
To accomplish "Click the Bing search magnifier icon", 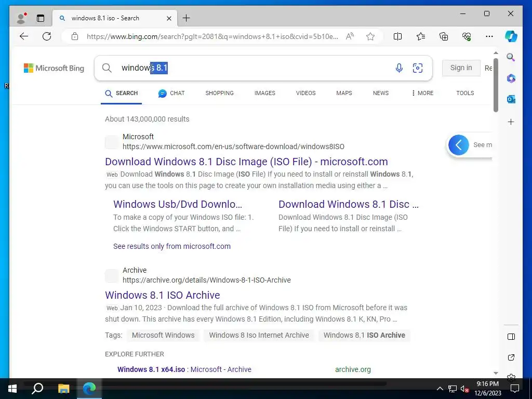I will (x=107, y=68).
